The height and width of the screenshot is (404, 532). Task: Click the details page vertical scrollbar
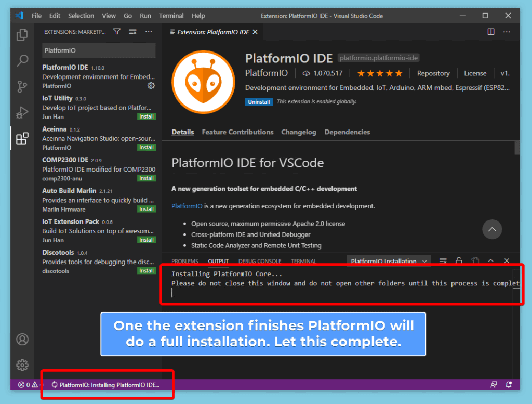517,148
